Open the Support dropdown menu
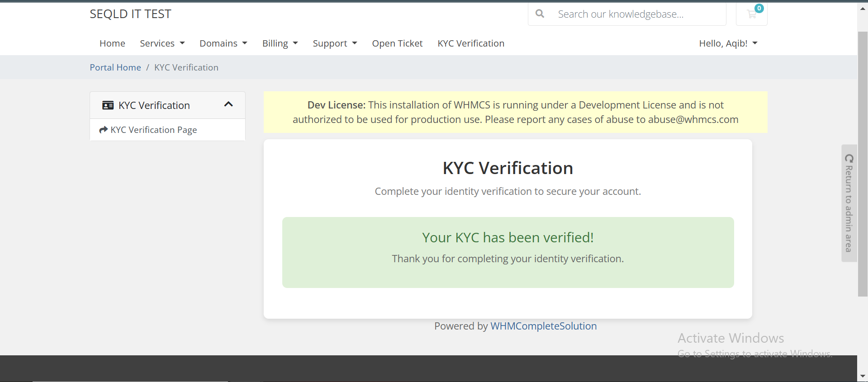Viewport: 868px width, 382px height. 335,43
